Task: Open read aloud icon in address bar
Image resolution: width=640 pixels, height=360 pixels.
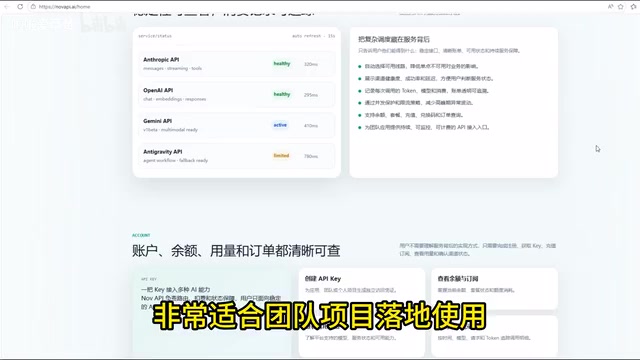Action: click(x=611, y=7)
